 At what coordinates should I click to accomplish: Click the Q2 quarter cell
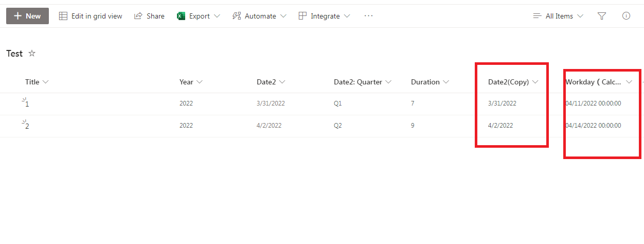(337, 126)
